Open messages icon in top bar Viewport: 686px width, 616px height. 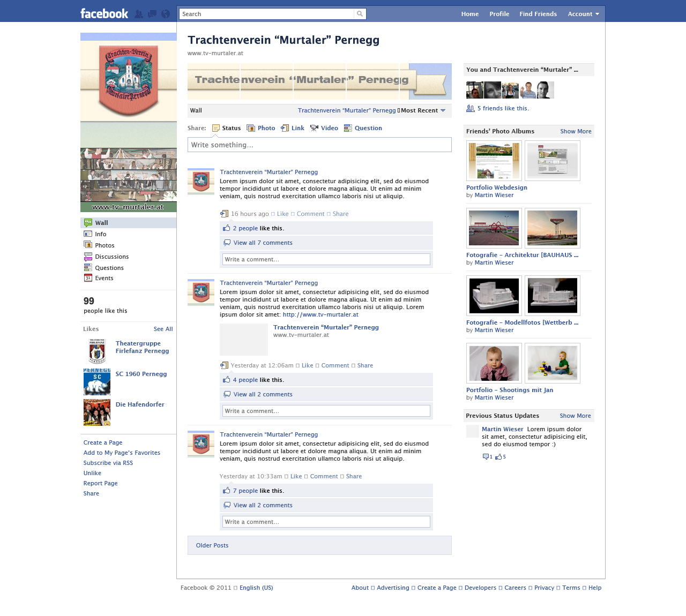pos(152,14)
